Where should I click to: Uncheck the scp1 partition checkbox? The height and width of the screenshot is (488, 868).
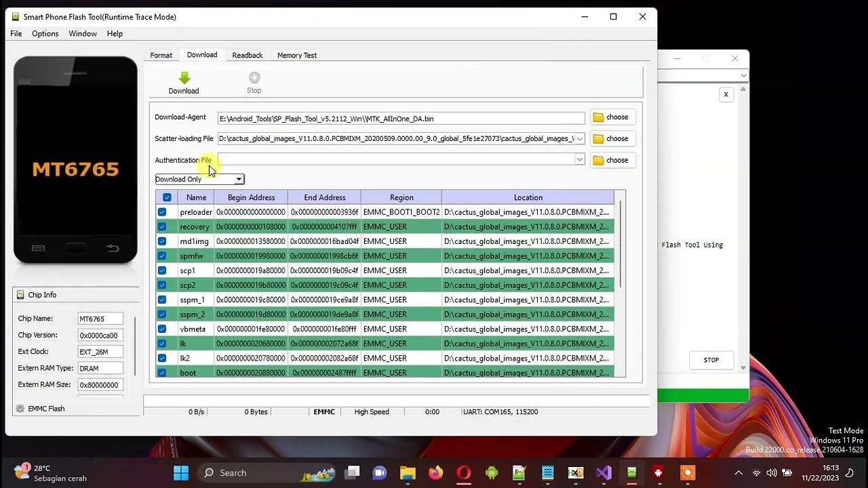tap(162, 270)
